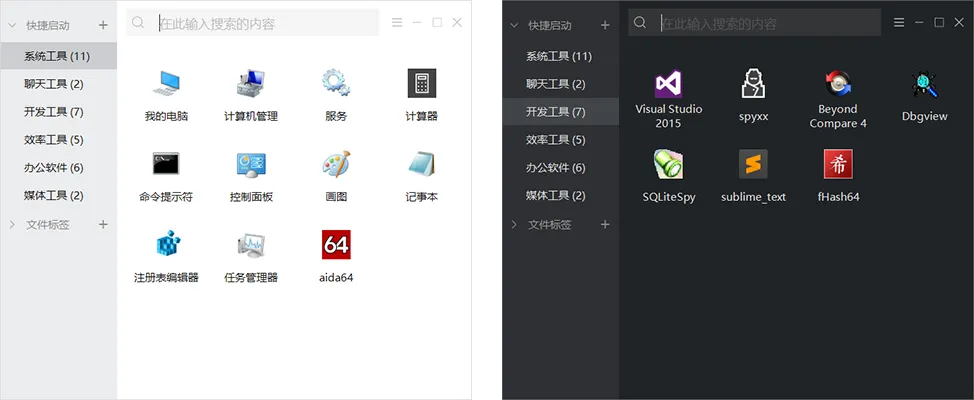This screenshot has height=400, width=974.
Task: Add group via plus beside 快捷启动 in light window
Action: (x=103, y=25)
